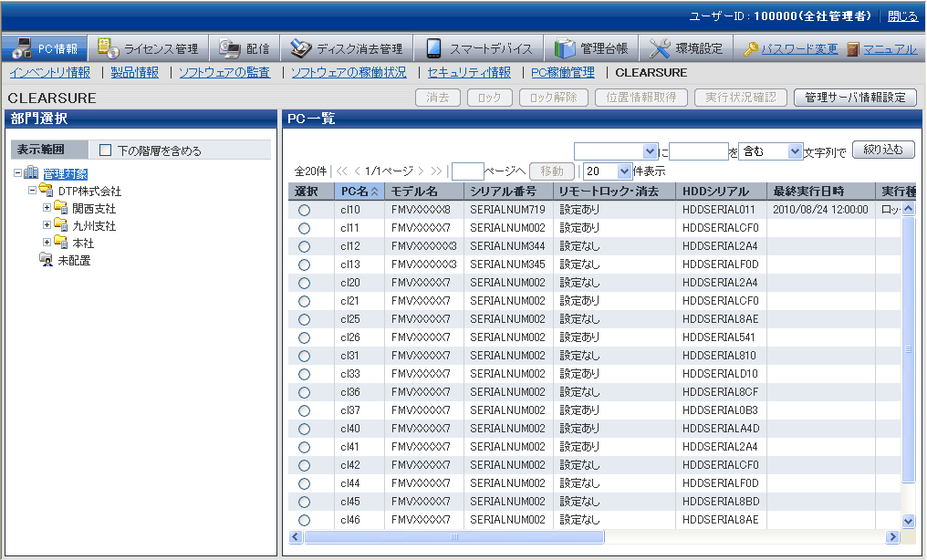Click horizontal scrollbar right arrow
The image size is (927, 560).
tap(892, 537)
